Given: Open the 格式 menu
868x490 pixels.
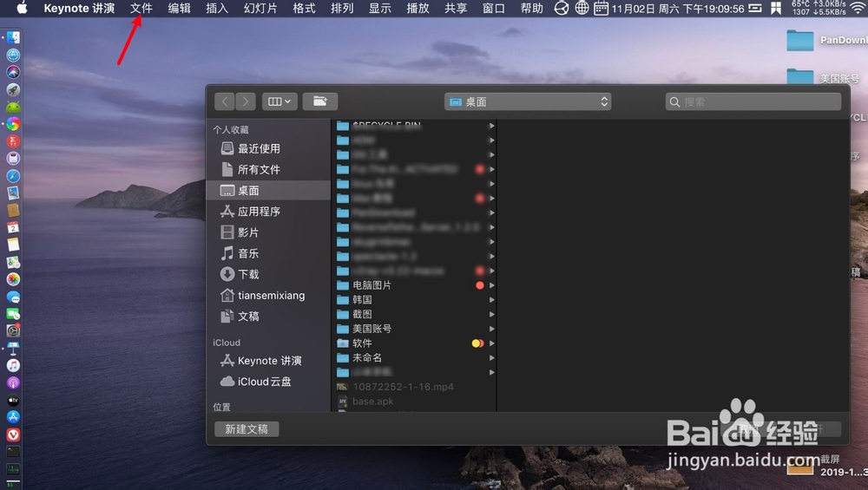Looking at the screenshot, I should coord(304,9).
